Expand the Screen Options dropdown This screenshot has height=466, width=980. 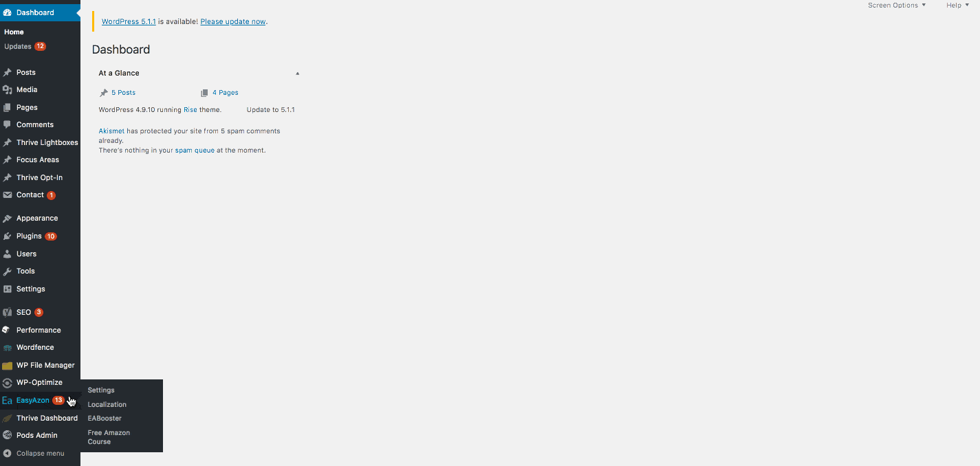click(897, 5)
